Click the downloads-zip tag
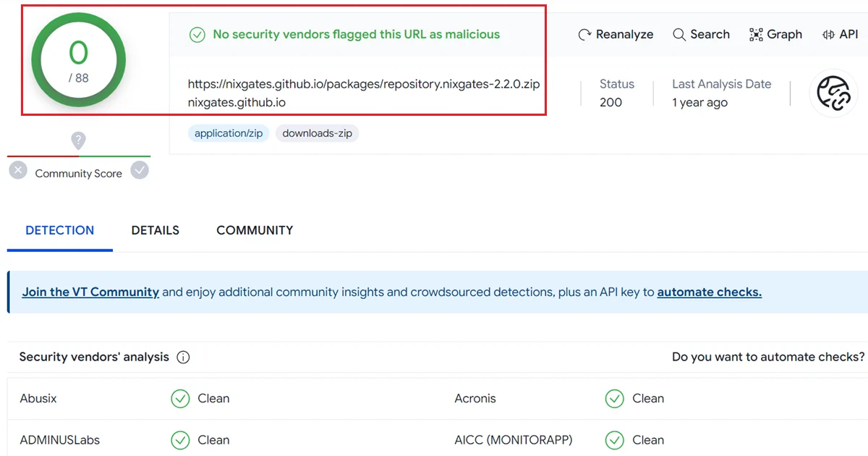The height and width of the screenshot is (456, 868). coord(317,133)
